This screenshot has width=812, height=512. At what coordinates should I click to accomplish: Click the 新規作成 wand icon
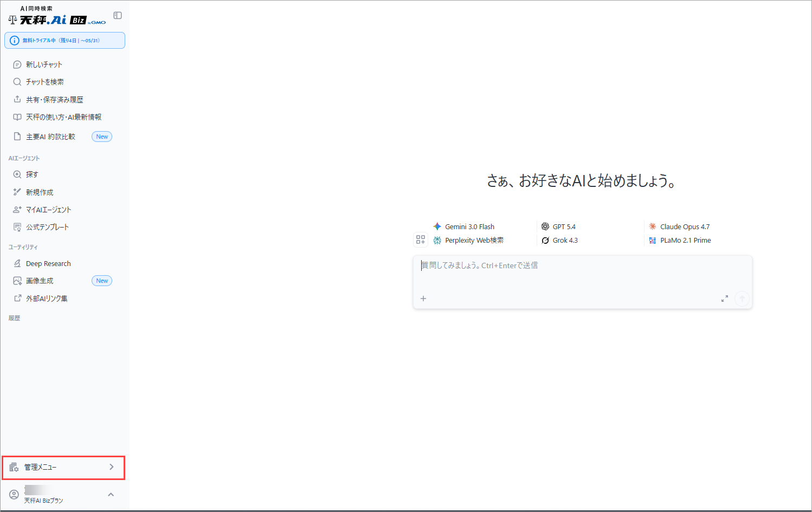[17, 192]
